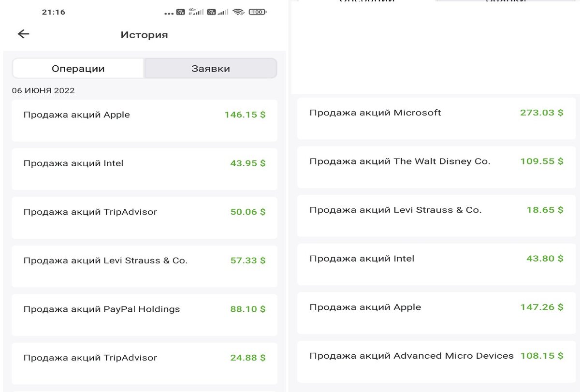Go back using the arrow icon

(x=23, y=34)
